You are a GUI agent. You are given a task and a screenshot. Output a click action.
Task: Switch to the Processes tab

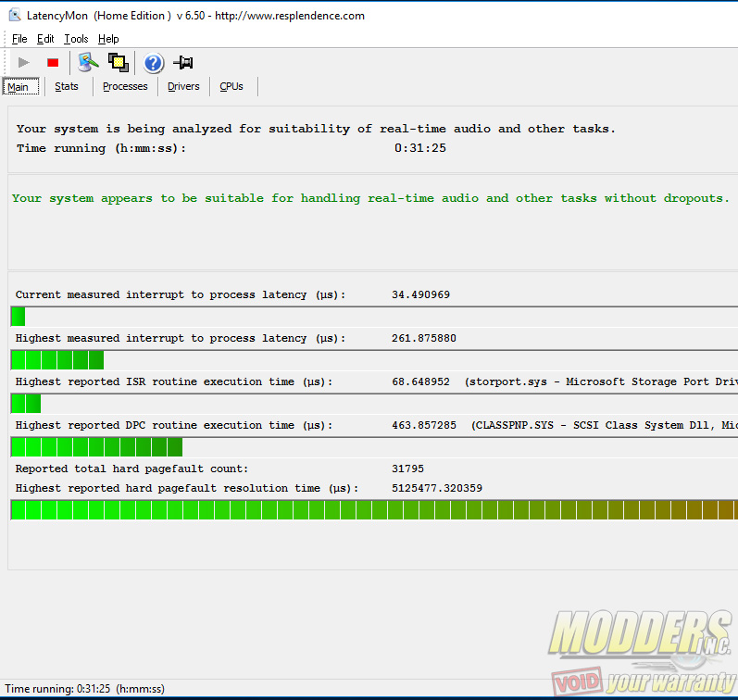(x=125, y=87)
